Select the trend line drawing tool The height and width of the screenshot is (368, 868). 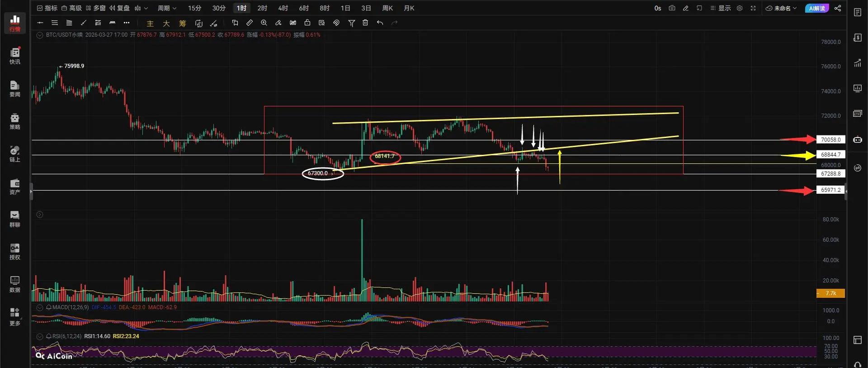pos(83,23)
